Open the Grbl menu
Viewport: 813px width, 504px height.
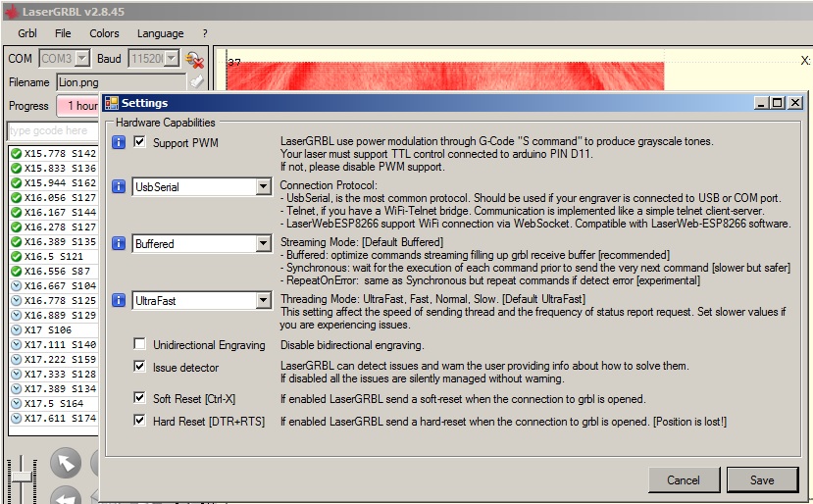(26, 33)
